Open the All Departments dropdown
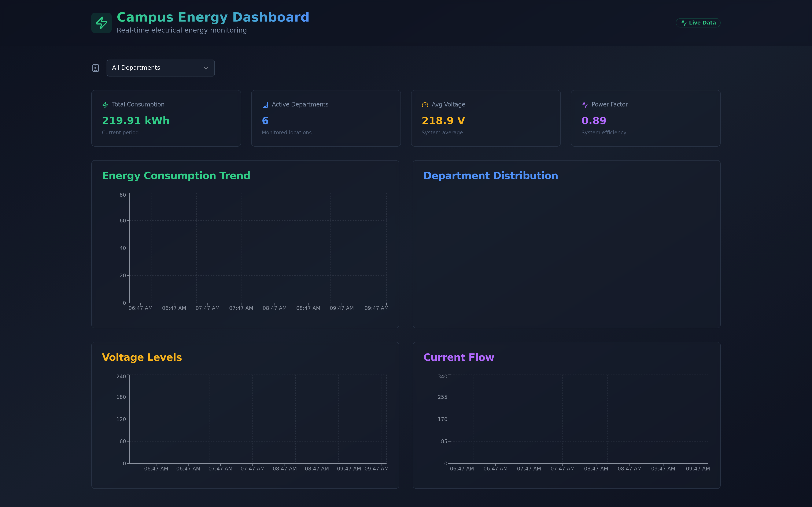Screen dimensions: 812x507 click(x=160, y=68)
